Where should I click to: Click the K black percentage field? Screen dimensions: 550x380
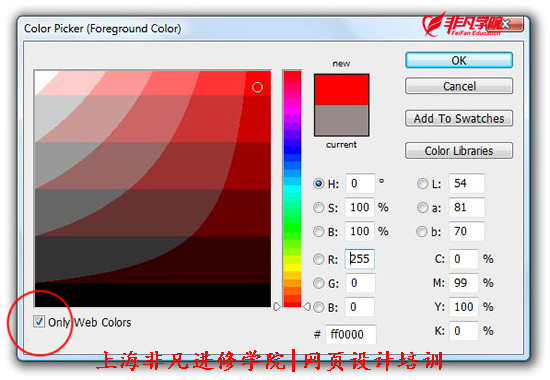(x=464, y=331)
